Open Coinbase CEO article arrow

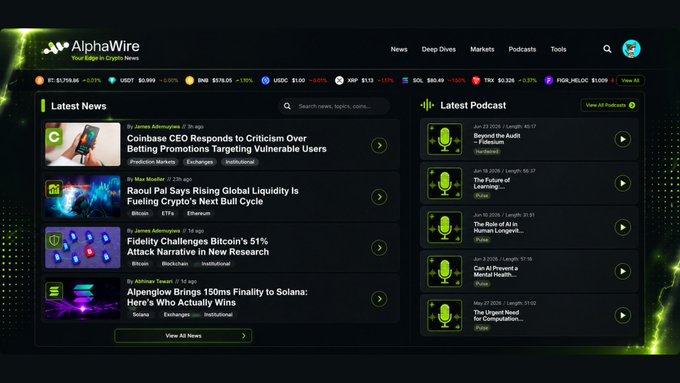pos(379,145)
